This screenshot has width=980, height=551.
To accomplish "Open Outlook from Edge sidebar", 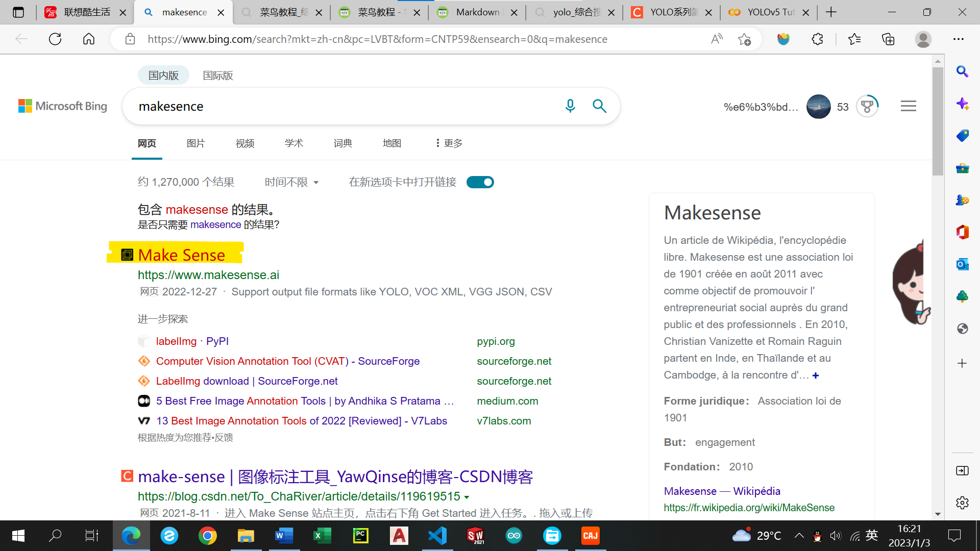I will [x=962, y=264].
